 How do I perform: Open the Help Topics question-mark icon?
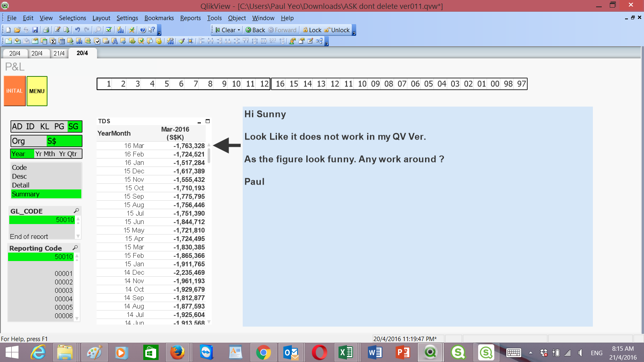tap(143, 30)
